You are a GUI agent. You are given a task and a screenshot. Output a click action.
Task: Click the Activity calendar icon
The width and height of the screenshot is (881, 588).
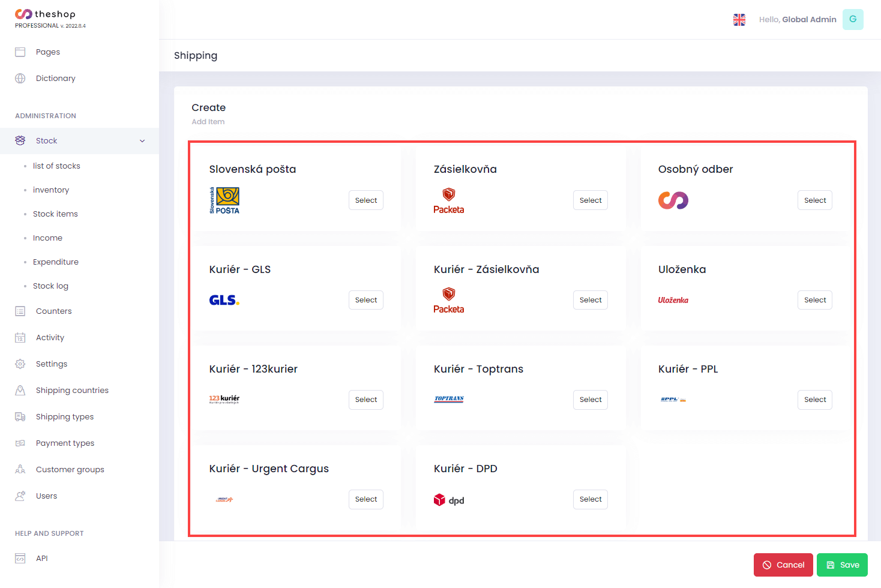pos(20,338)
